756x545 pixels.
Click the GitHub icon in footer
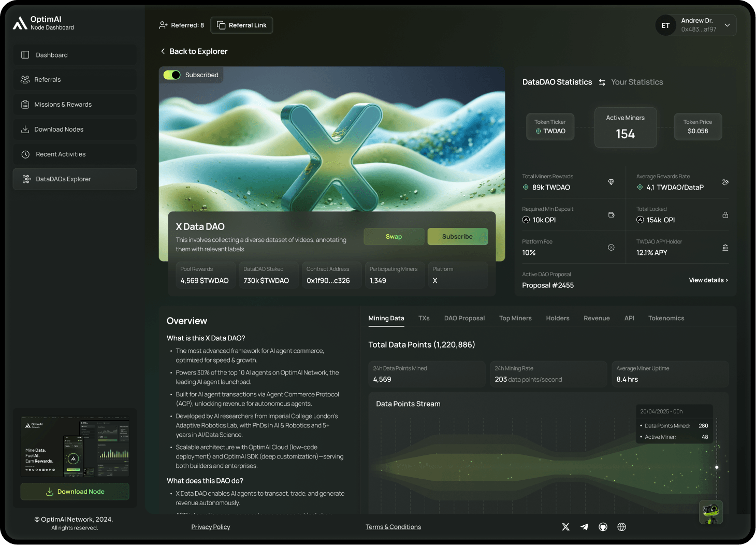[603, 527]
